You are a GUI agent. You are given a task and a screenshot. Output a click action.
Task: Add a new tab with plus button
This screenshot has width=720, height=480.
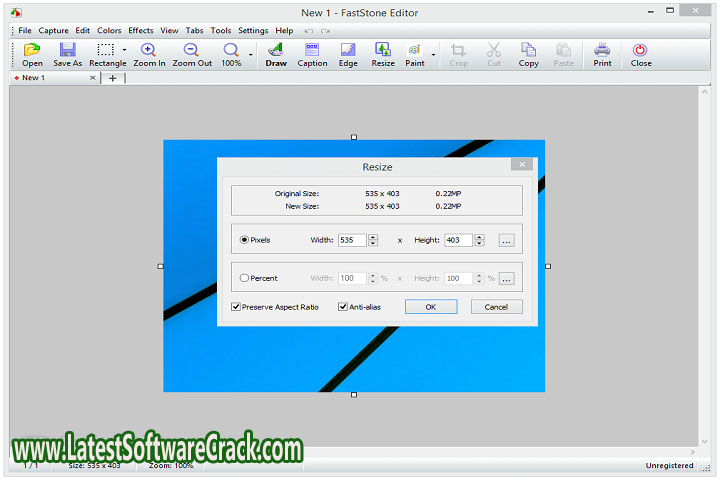[112, 78]
